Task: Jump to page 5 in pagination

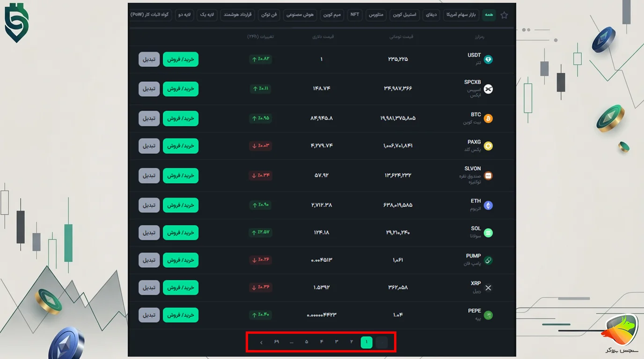Action: [x=307, y=343]
